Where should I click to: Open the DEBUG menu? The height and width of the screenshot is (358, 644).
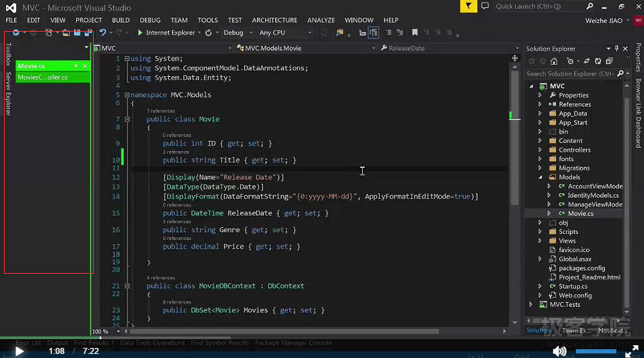pos(150,20)
